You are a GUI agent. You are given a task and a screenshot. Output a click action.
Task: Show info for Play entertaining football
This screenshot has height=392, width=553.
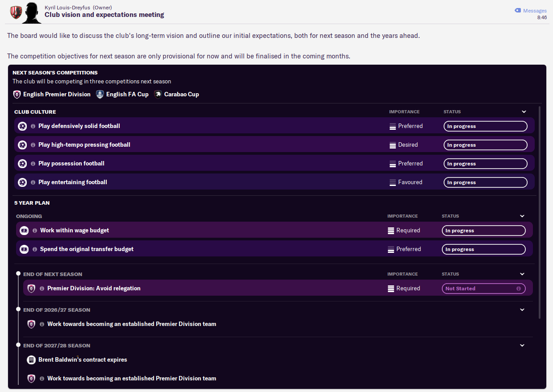click(33, 182)
